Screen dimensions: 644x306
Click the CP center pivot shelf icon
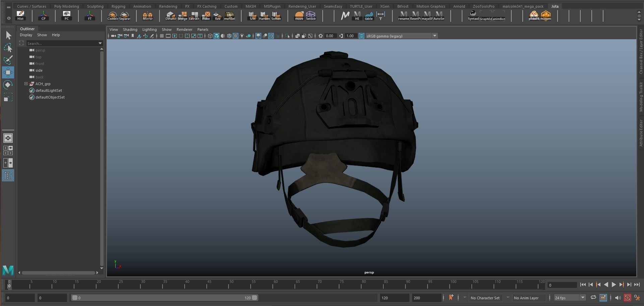point(44,15)
